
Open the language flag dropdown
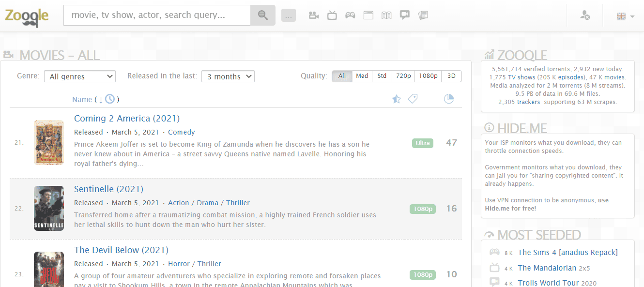tap(625, 16)
